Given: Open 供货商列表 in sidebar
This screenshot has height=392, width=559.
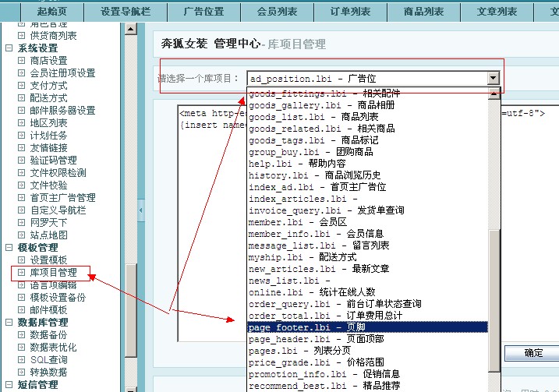Looking at the screenshot, I should (x=53, y=36).
